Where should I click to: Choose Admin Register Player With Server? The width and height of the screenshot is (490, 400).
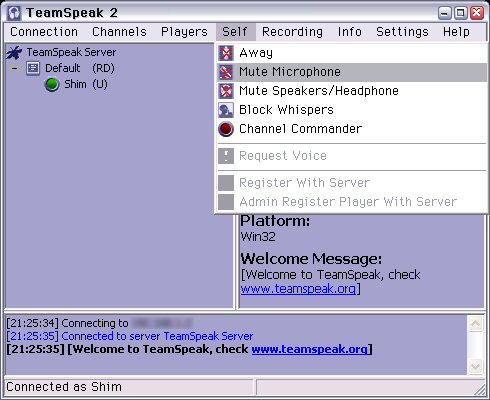352,202
